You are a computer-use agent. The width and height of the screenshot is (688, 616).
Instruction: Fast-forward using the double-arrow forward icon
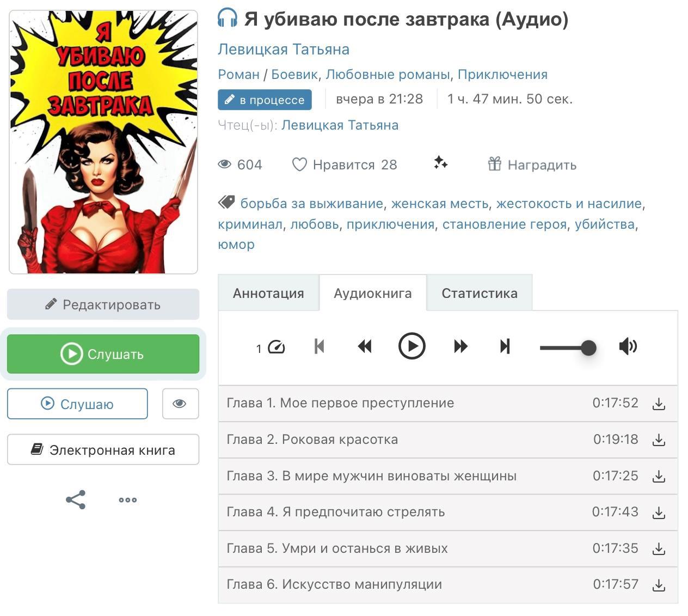coord(460,346)
